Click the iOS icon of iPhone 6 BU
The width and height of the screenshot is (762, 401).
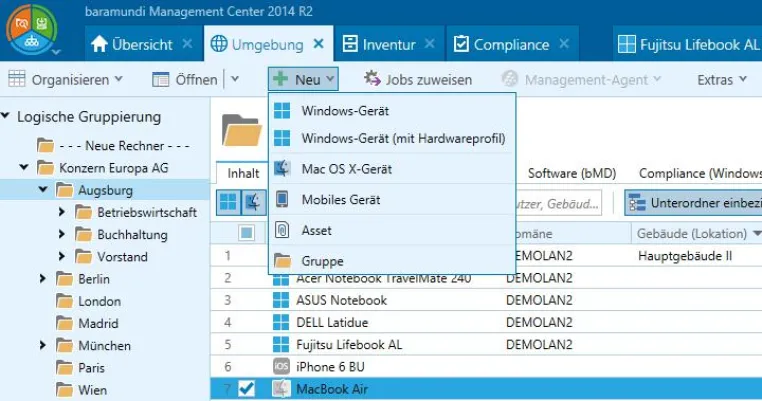[x=281, y=366]
